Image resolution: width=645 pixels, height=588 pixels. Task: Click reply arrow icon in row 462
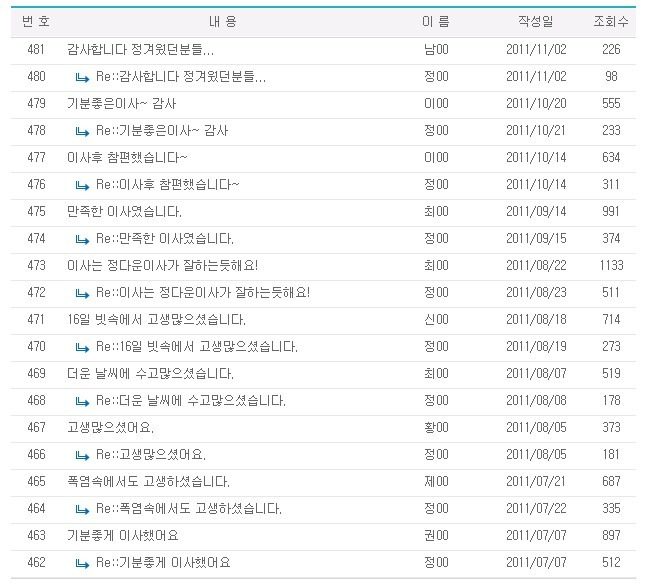coord(82,563)
